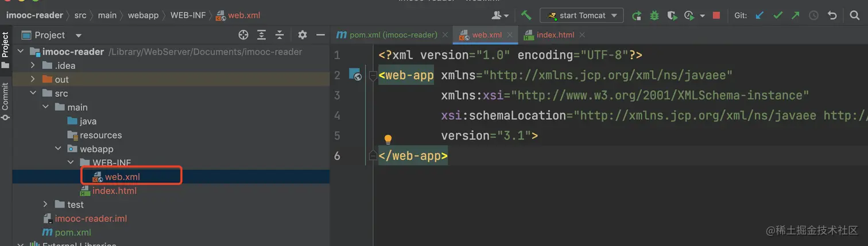This screenshot has height=246, width=868.
Task: Open Git history clock icon
Action: [x=813, y=15]
